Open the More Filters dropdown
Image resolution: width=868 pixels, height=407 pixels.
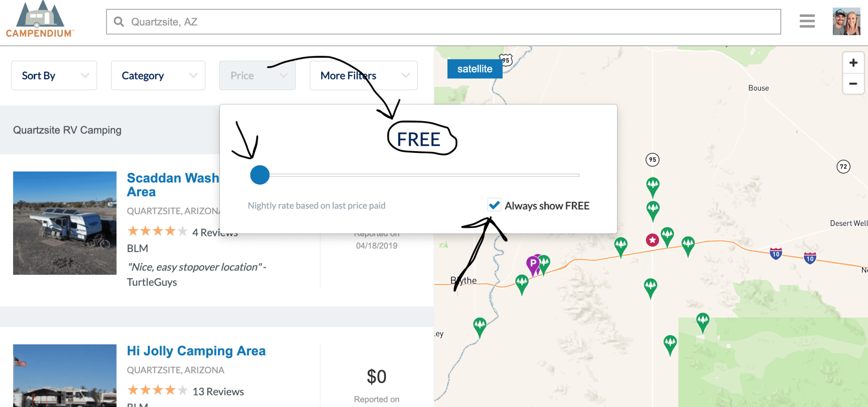pos(363,75)
